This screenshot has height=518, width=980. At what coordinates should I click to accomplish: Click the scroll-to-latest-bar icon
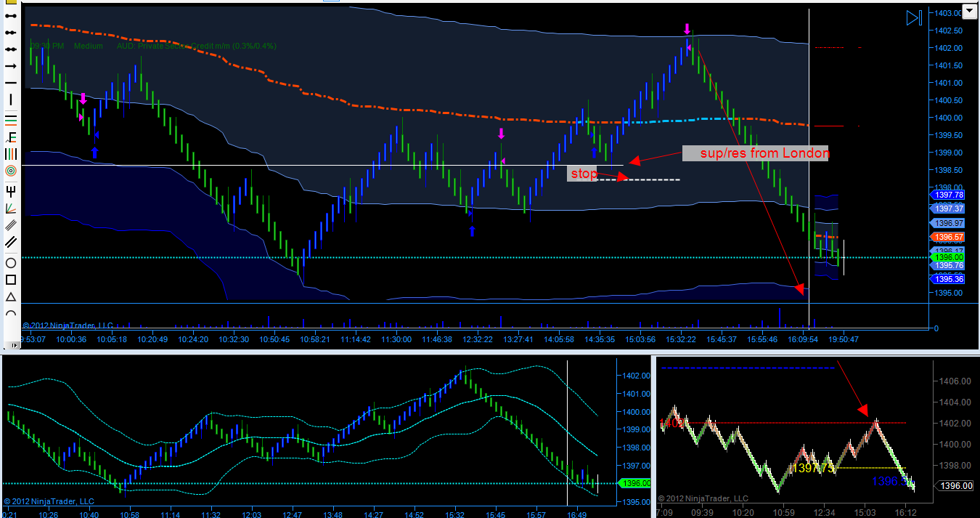(x=915, y=18)
